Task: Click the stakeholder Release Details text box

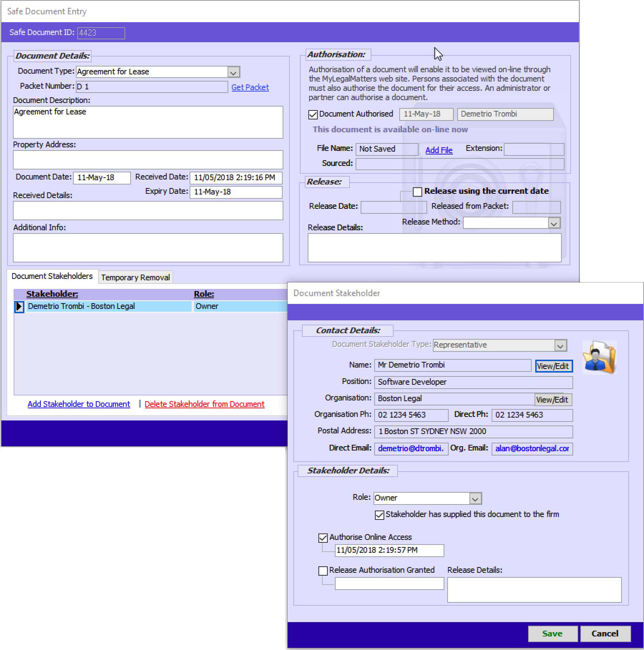Action: coord(534,590)
